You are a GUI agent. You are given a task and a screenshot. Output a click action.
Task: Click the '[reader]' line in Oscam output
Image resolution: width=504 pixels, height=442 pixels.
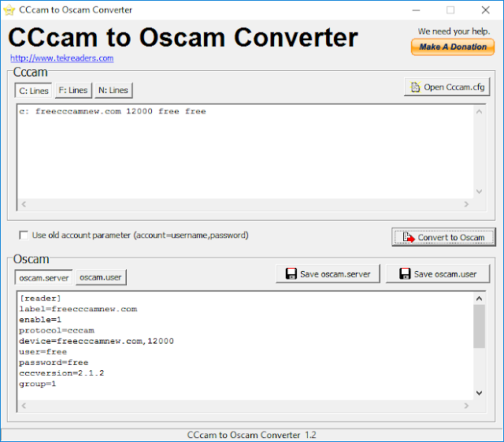[40, 298]
